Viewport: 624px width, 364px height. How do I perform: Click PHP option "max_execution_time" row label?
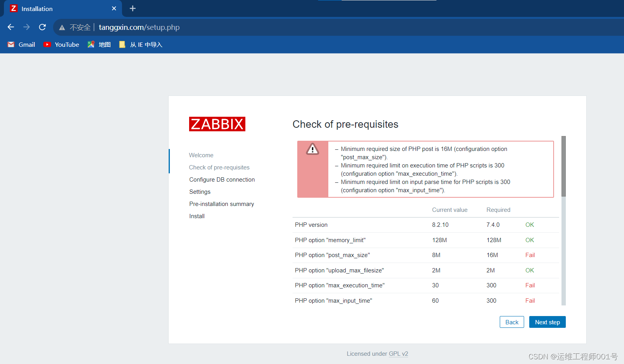pyautogui.click(x=340, y=285)
